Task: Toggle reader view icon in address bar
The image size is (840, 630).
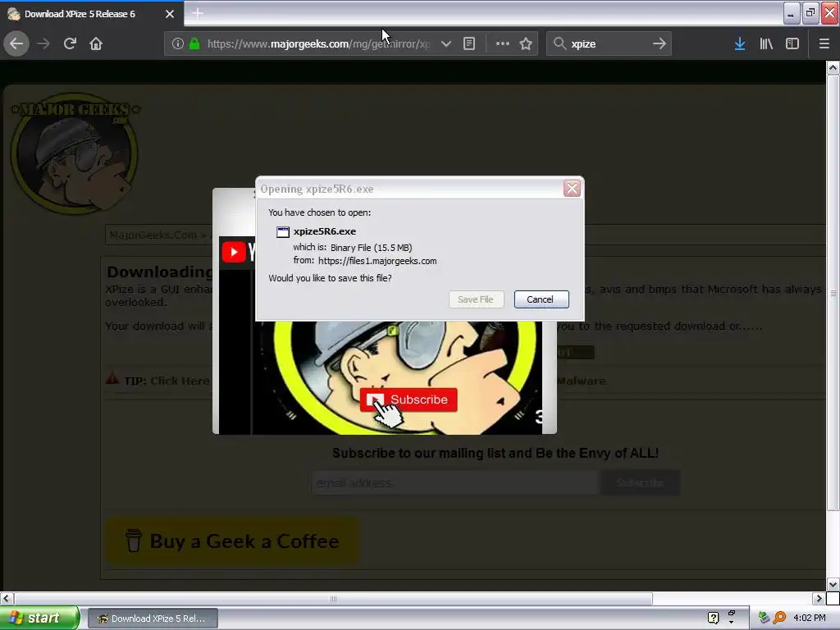Action: coord(469,43)
